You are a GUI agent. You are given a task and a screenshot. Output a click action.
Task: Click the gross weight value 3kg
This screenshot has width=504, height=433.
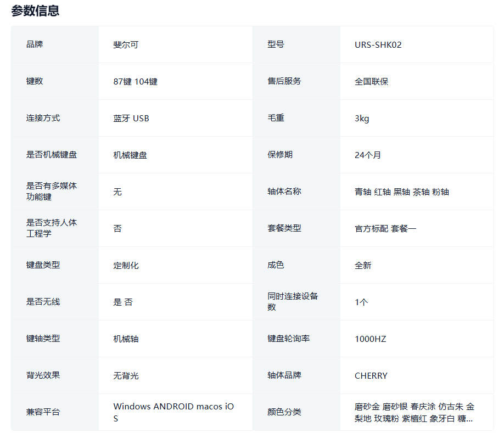pyautogui.click(x=362, y=118)
